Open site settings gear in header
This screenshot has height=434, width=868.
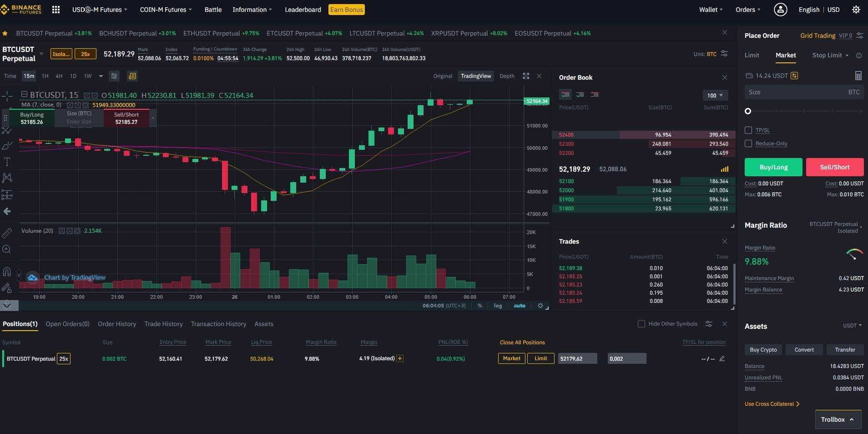(856, 10)
